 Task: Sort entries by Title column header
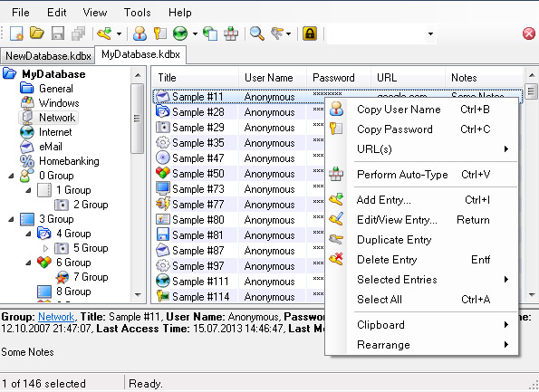pos(195,78)
